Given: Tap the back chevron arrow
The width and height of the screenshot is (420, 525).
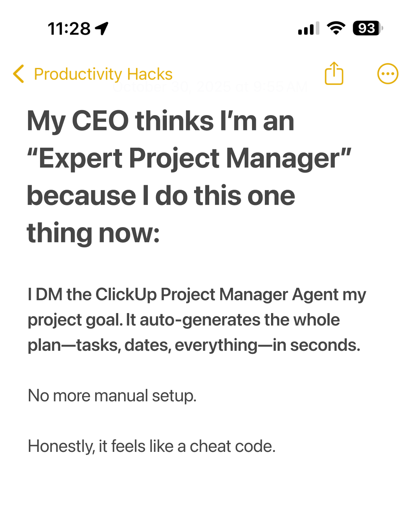Looking at the screenshot, I should pos(18,74).
